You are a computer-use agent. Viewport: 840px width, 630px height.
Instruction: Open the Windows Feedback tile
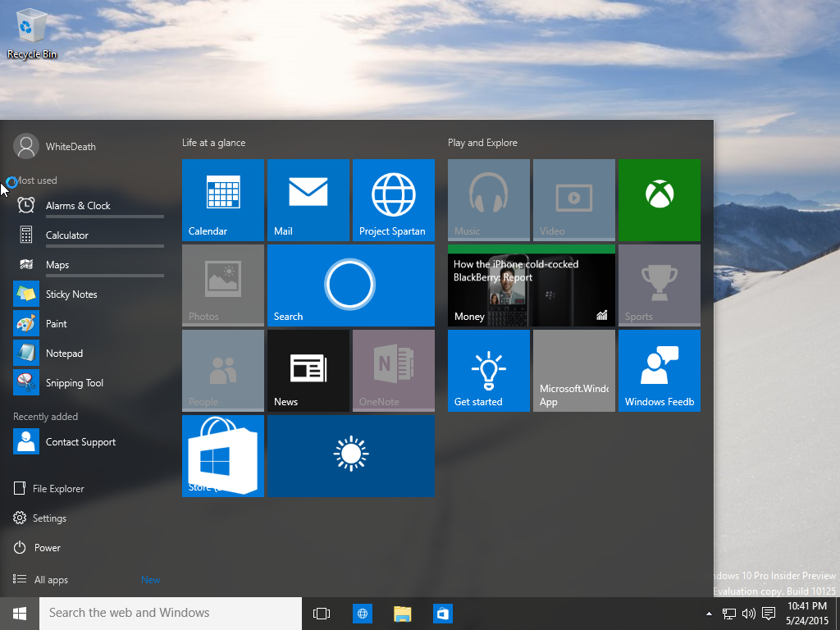(659, 370)
